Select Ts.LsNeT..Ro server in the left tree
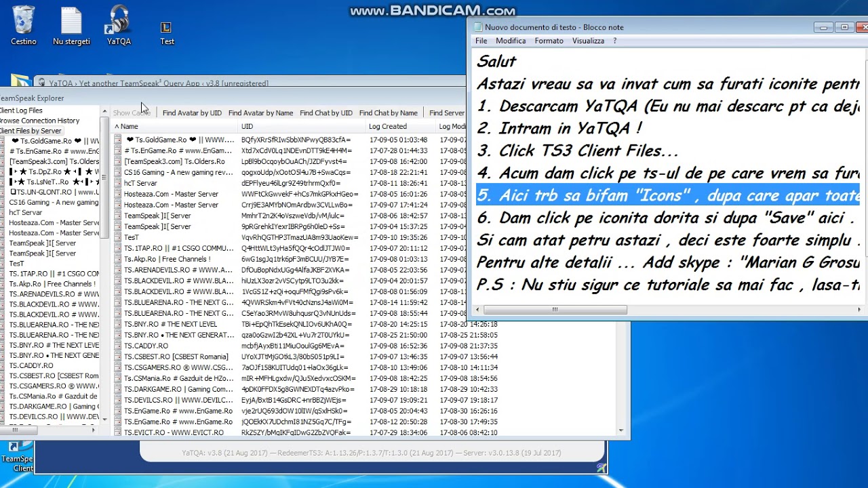Screen dimensions: 868x488 coord(54,182)
